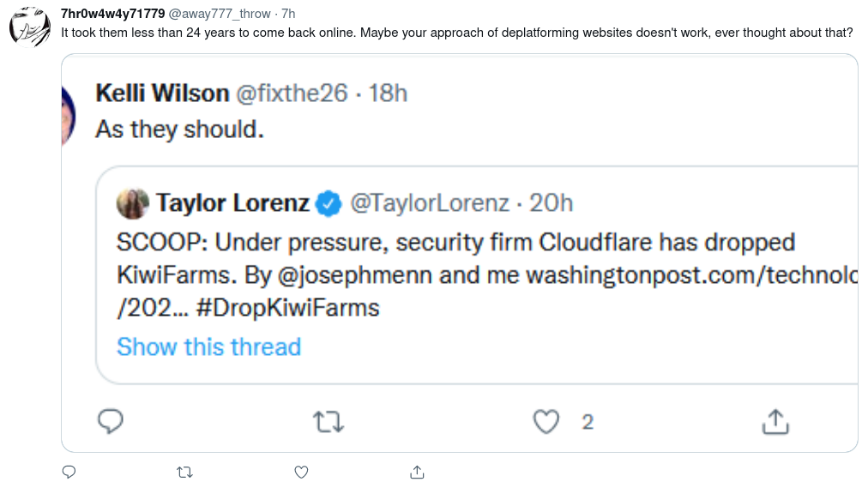Viewport: 868px width, 488px height.
Task: Retweet the embedded Kelli Wilson tweet
Action: point(329,422)
